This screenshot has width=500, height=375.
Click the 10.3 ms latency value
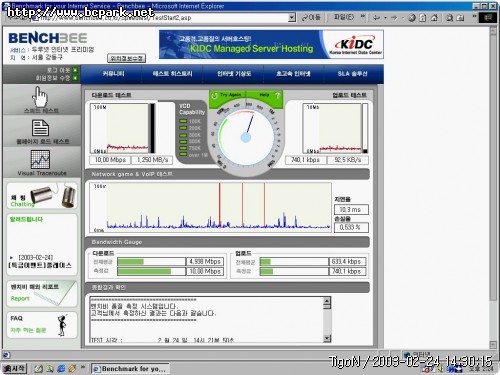tap(351, 210)
